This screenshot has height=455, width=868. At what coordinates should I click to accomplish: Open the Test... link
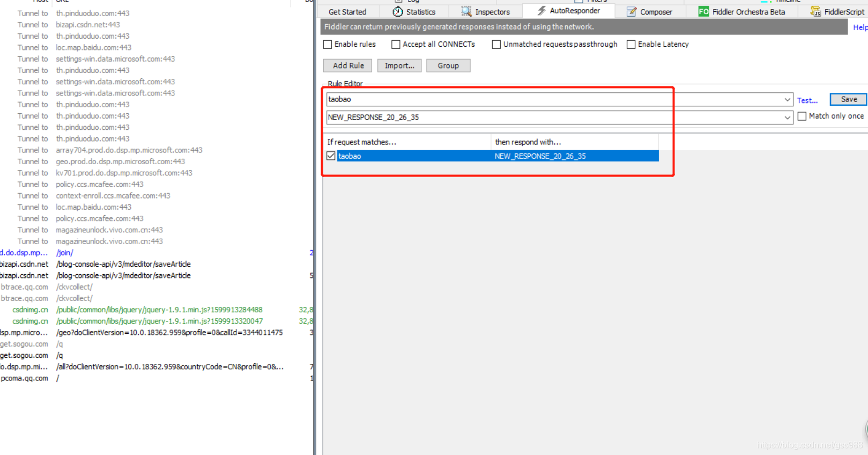[x=807, y=100]
